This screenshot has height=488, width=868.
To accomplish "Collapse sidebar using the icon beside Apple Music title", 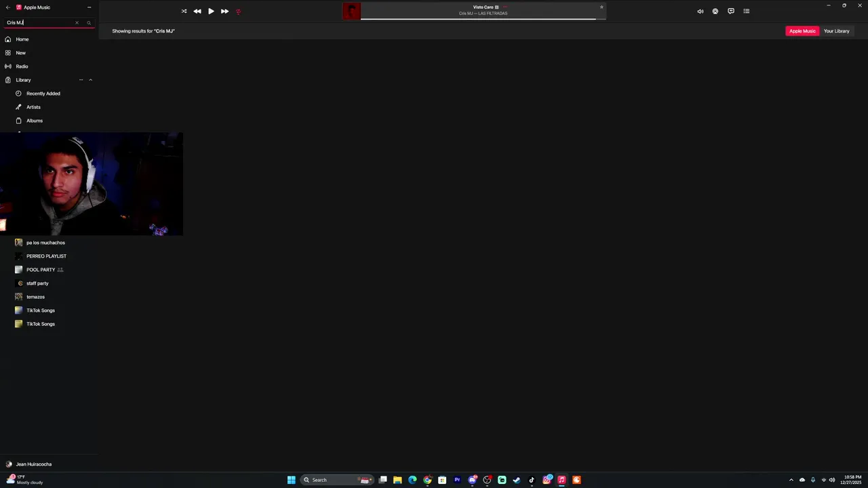I will pos(89,7).
